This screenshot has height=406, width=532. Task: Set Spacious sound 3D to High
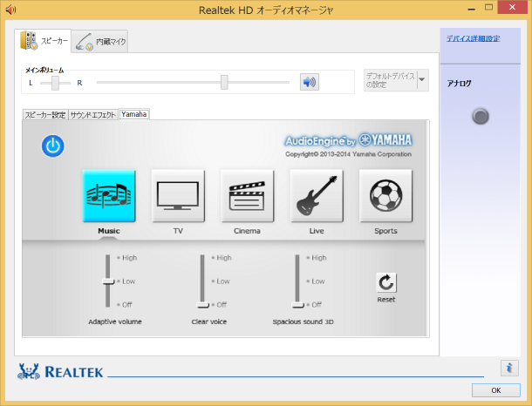pos(317,258)
